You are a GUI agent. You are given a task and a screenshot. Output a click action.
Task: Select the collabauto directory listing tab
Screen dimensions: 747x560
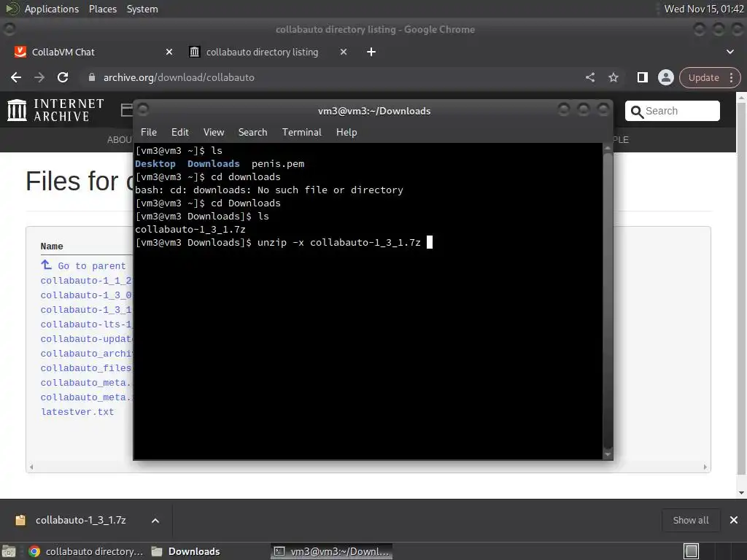click(262, 52)
